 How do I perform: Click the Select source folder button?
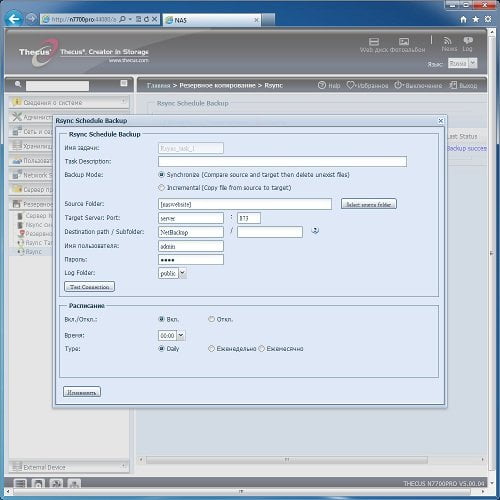pos(369,204)
